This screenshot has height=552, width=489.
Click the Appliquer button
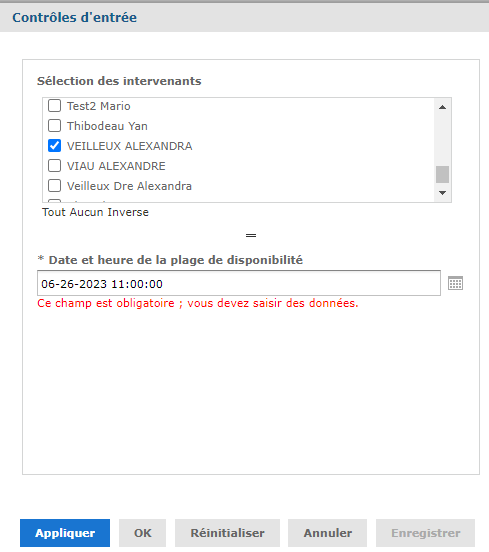coord(65,533)
